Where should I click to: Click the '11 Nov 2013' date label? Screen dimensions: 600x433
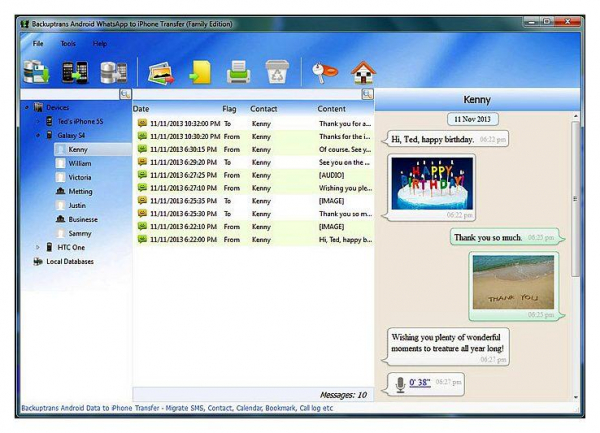[x=472, y=119]
